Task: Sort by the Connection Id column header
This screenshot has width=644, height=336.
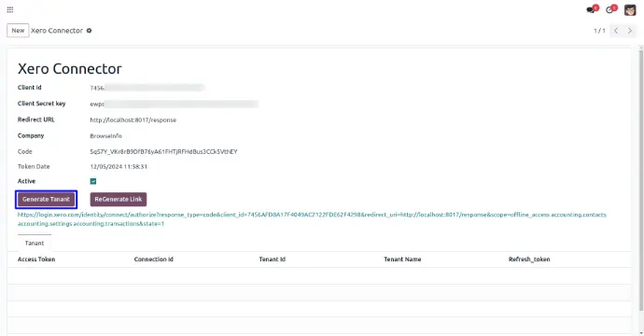Action: 154,259
